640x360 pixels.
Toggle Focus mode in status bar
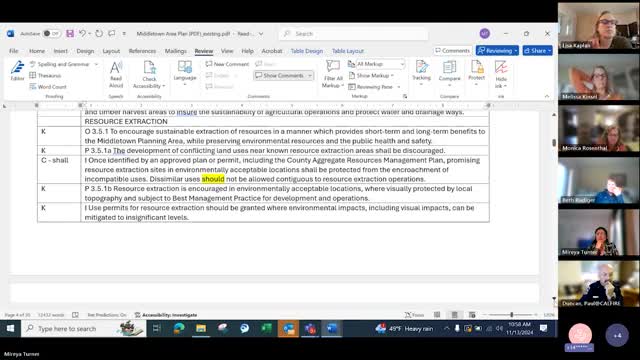pos(414,315)
